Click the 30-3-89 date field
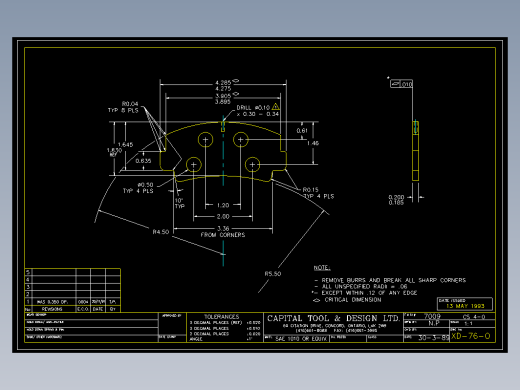The image size is (520, 390). click(x=434, y=338)
